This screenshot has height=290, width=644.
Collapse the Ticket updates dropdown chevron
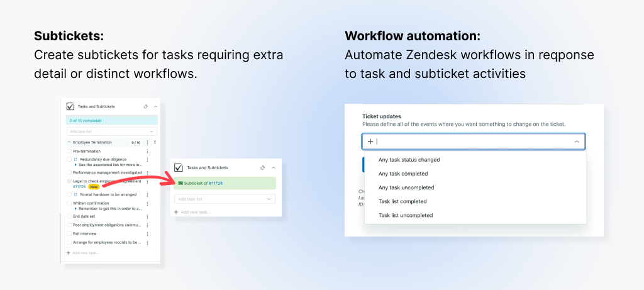(x=577, y=142)
